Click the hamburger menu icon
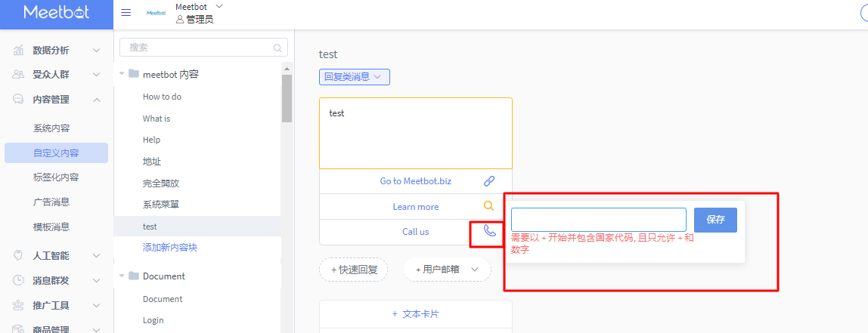 (x=126, y=14)
